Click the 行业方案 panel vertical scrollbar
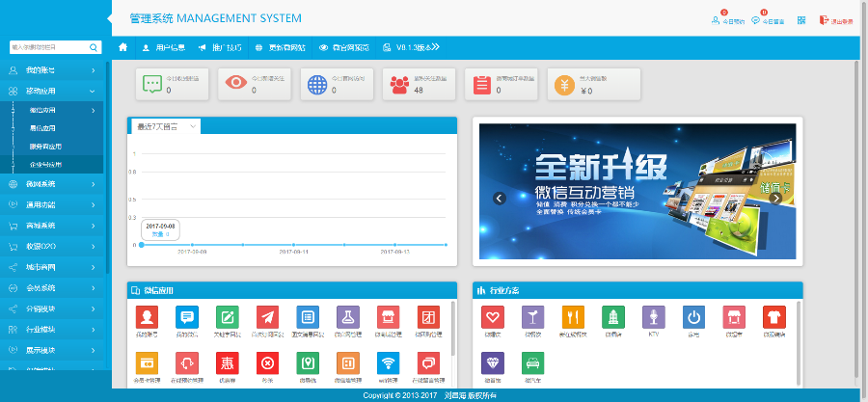This screenshot has height=402, width=868. tap(799, 343)
